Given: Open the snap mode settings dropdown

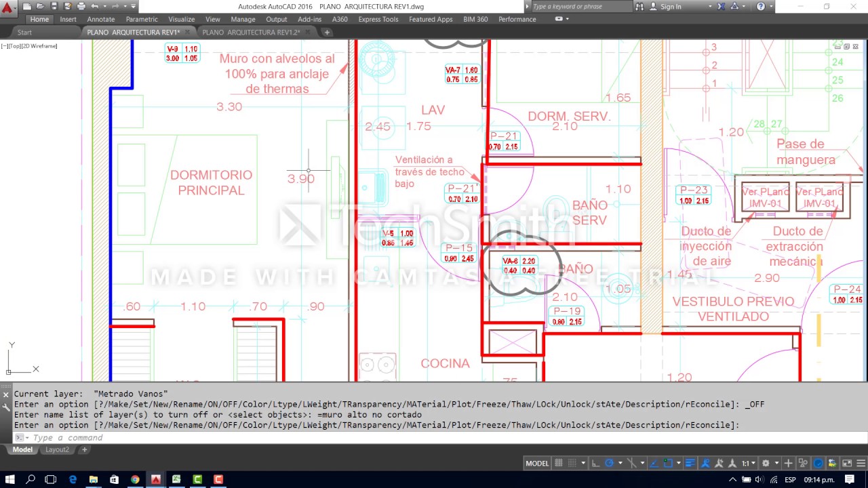Looking at the screenshot, I should click(x=584, y=464).
